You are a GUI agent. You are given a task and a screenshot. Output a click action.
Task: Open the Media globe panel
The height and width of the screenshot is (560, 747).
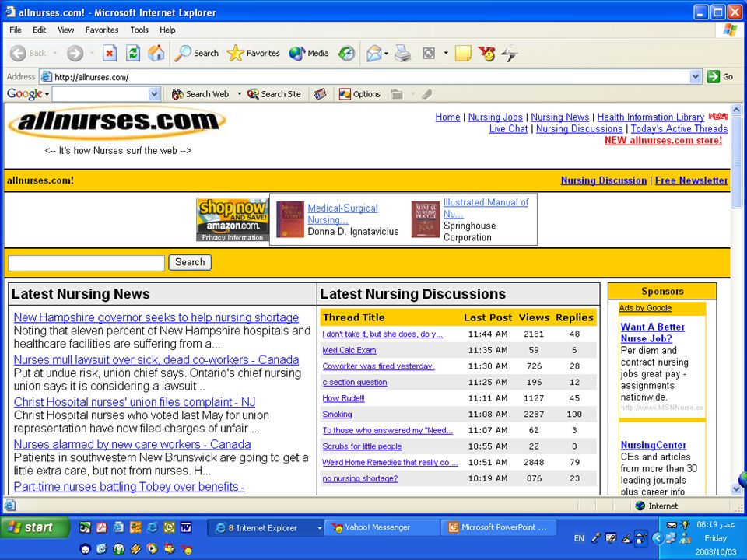309,54
